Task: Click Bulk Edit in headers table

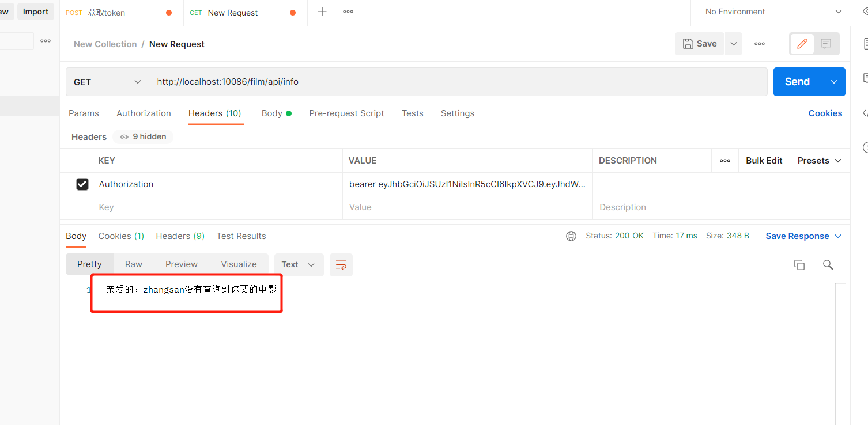Action: point(764,161)
